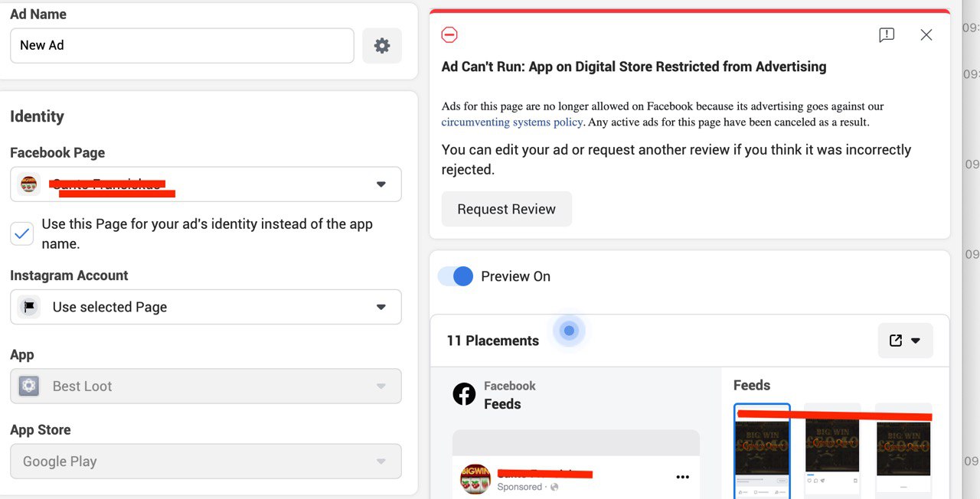
Task: Open the Ad Name gear settings
Action: click(381, 46)
